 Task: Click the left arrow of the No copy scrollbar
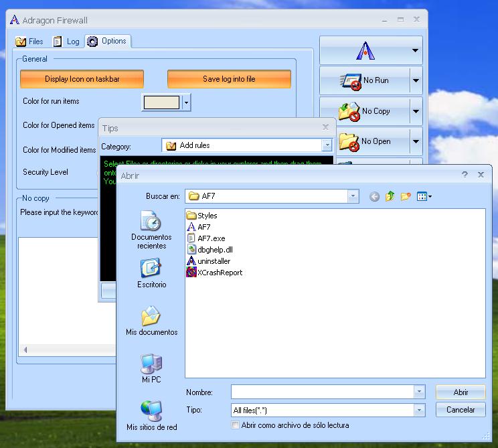[x=25, y=350]
